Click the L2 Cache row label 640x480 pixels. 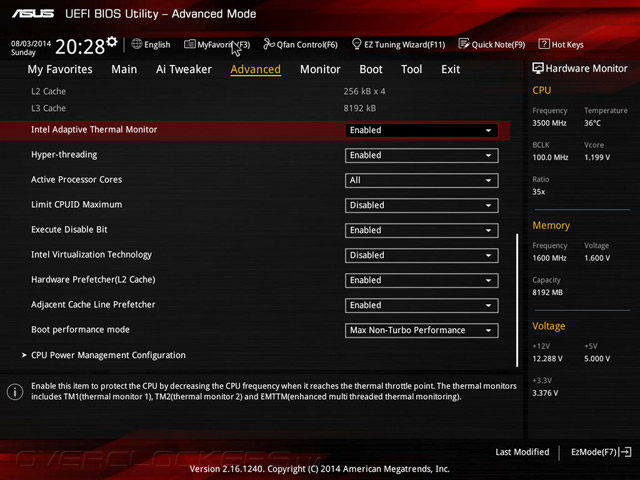48,91
